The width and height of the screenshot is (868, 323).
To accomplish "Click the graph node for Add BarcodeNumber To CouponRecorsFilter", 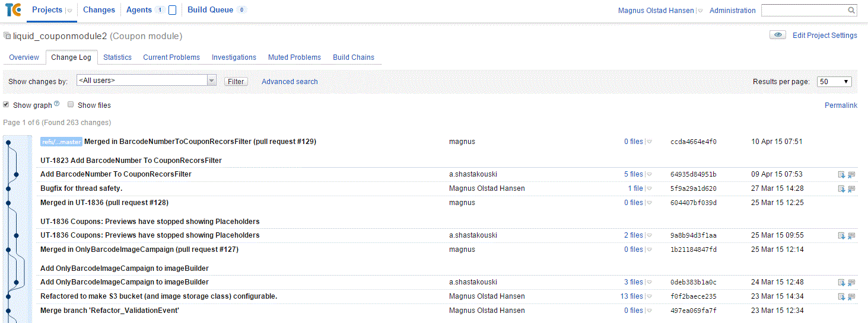I will 17,175.
